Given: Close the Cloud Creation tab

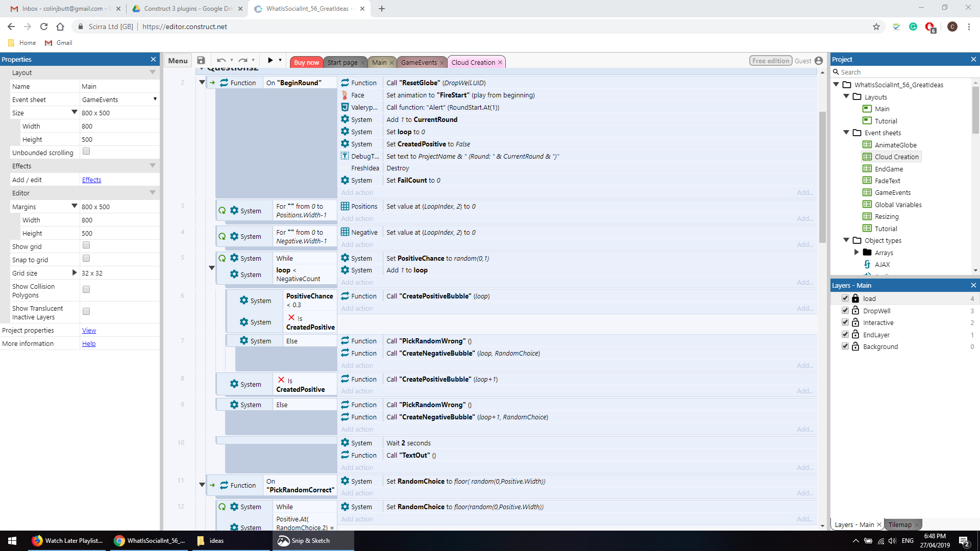Looking at the screenshot, I should (500, 62).
